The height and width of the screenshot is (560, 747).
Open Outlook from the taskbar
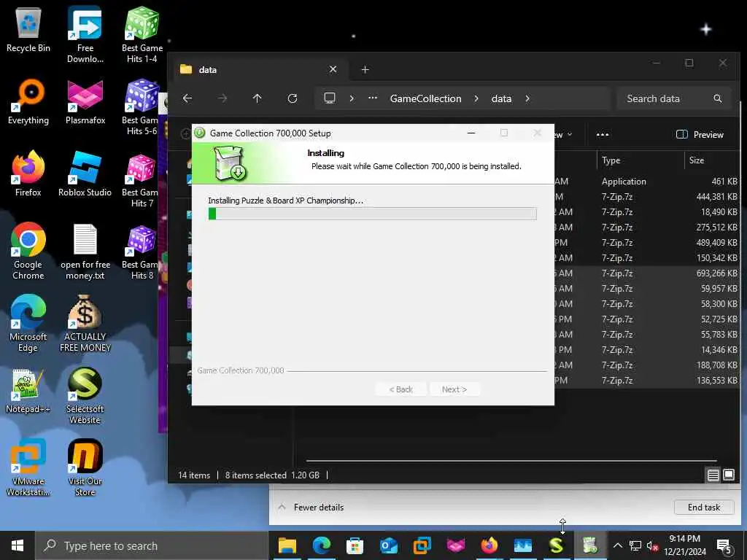pyautogui.click(x=389, y=545)
